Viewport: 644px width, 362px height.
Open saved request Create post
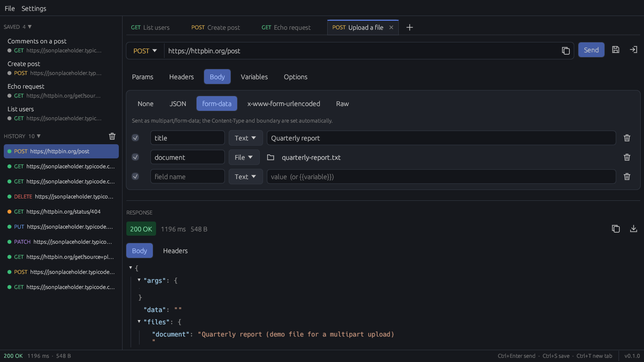pyautogui.click(x=61, y=68)
